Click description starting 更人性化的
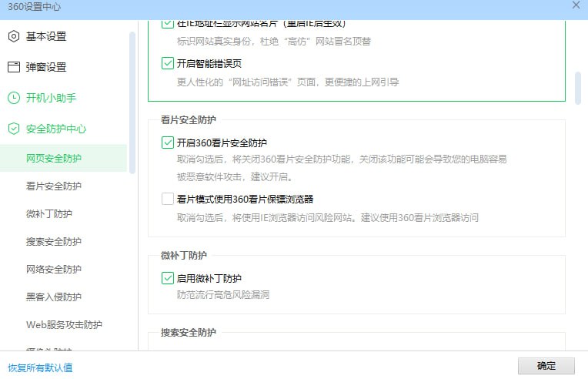Screen dimensions: 588x379 tap(288, 82)
